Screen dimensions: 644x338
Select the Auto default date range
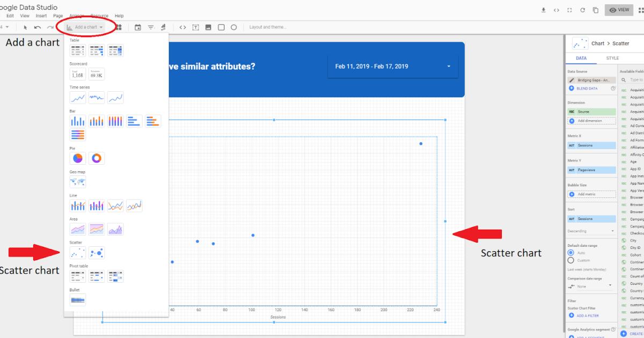570,253
